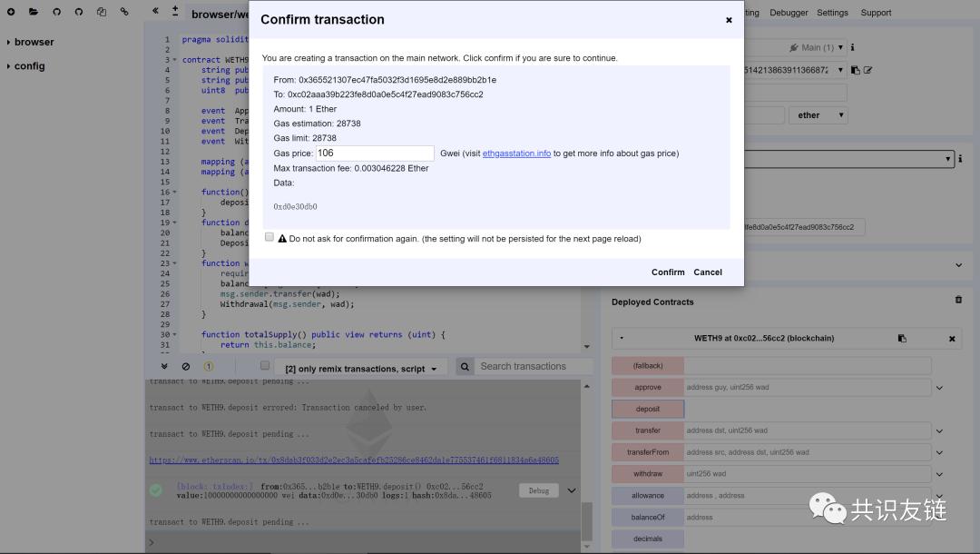Remove the WETH9 deployed instance
980x554 pixels.
[x=952, y=339]
